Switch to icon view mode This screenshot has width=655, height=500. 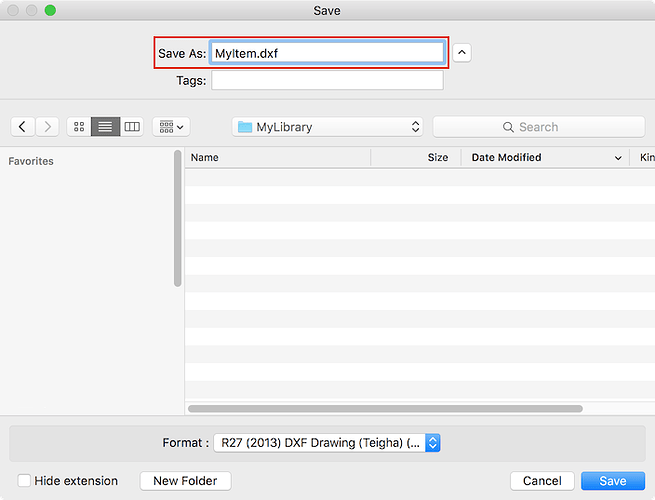click(79, 127)
